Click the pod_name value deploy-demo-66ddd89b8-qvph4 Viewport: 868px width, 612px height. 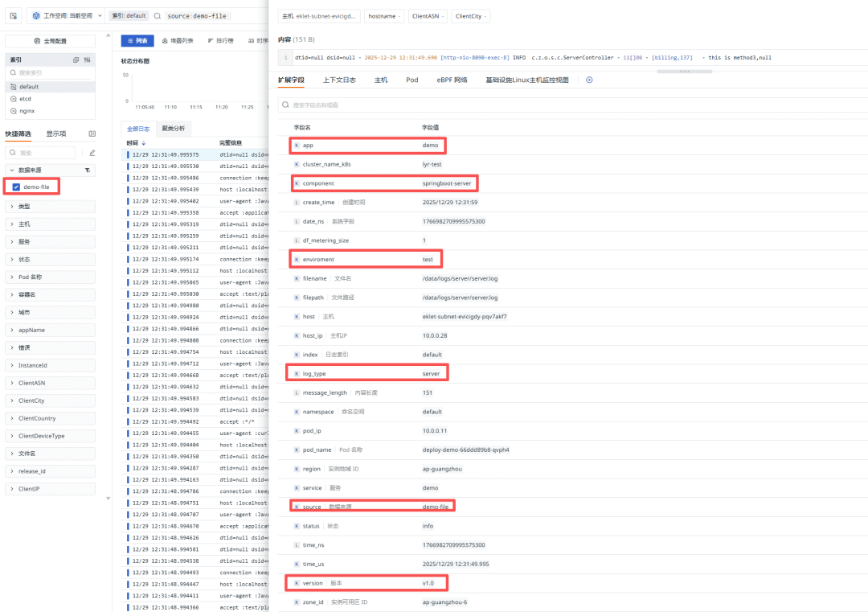[465, 450]
